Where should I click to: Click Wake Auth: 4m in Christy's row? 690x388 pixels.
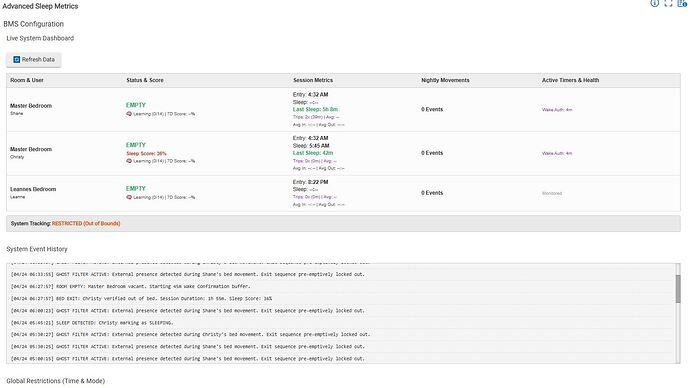point(557,154)
